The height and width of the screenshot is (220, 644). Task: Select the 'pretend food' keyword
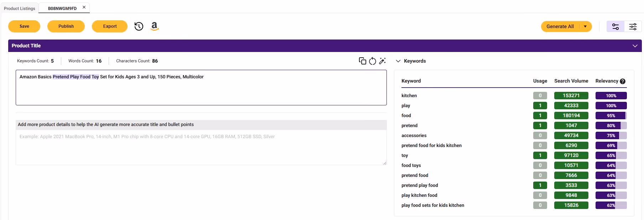[x=415, y=176]
